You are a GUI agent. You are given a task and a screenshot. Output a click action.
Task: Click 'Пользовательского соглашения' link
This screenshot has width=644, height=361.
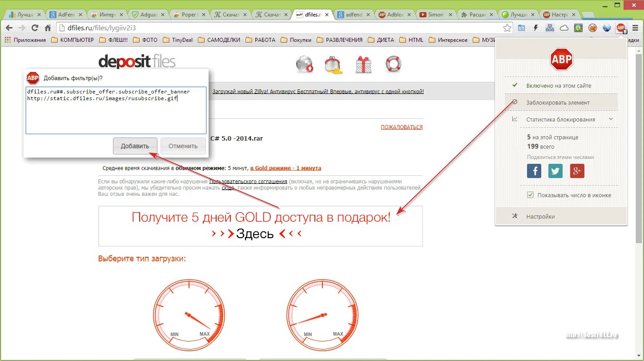coord(248,182)
